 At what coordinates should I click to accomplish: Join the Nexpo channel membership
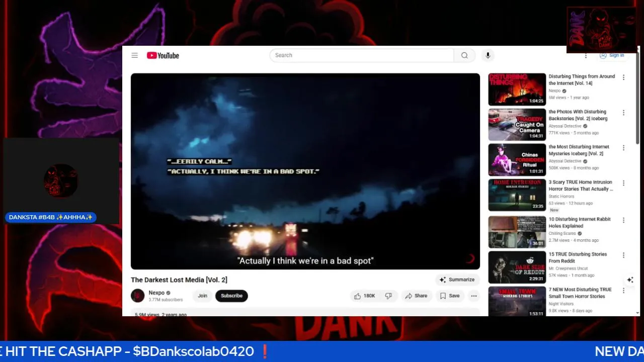click(x=202, y=296)
